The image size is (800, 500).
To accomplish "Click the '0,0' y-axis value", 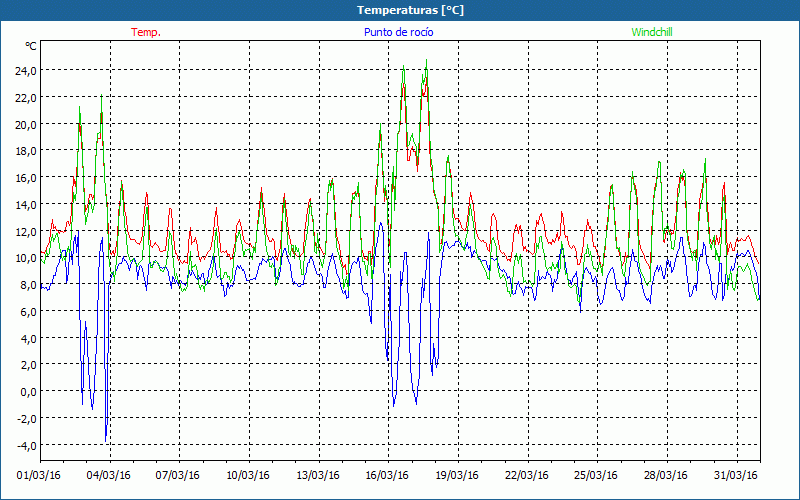I will point(28,393).
